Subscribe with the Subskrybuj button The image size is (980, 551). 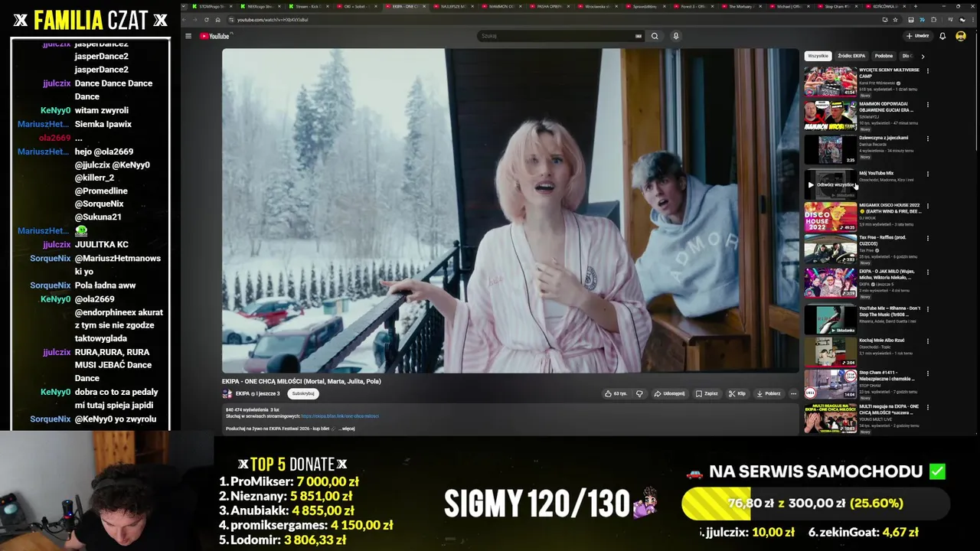tap(303, 393)
